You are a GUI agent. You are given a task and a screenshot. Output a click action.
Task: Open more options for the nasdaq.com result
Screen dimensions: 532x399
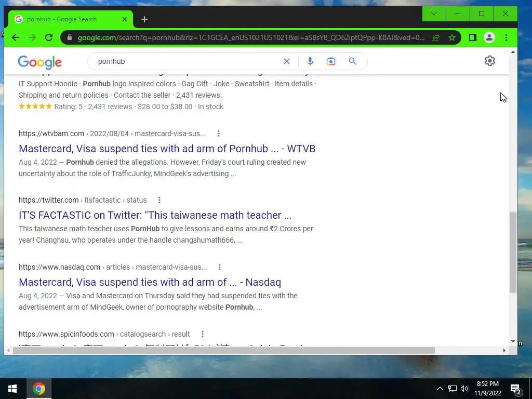coord(220,267)
